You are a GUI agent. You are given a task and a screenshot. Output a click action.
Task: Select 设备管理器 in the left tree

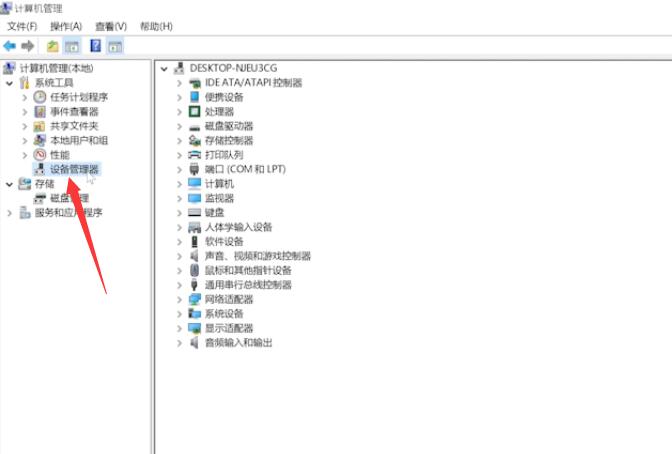pos(75,169)
